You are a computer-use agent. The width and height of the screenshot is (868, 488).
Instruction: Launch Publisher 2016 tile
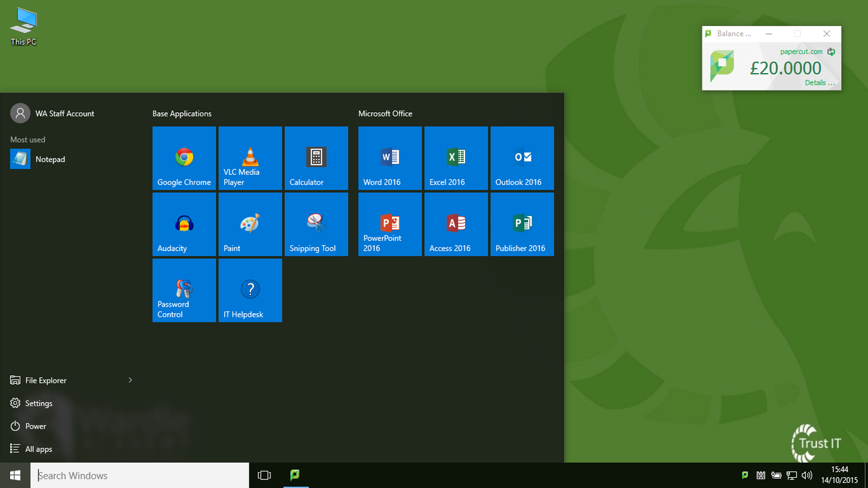(x=522, y=224)
